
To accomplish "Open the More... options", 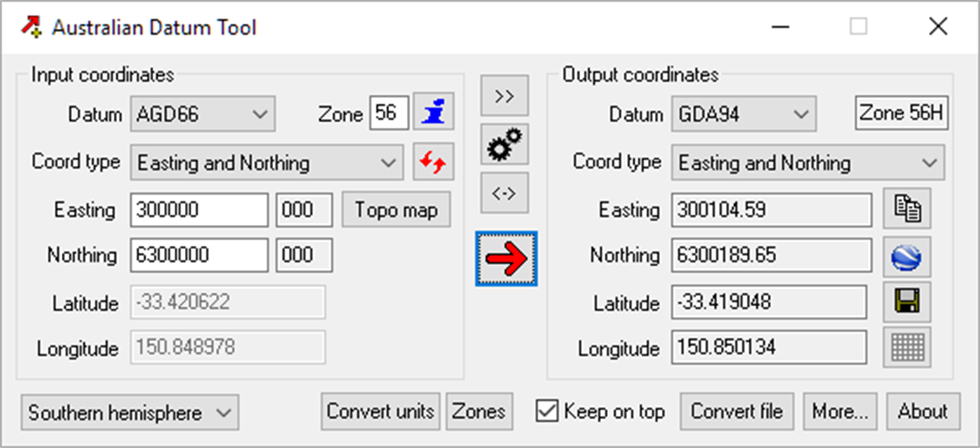I will (840, 412).
